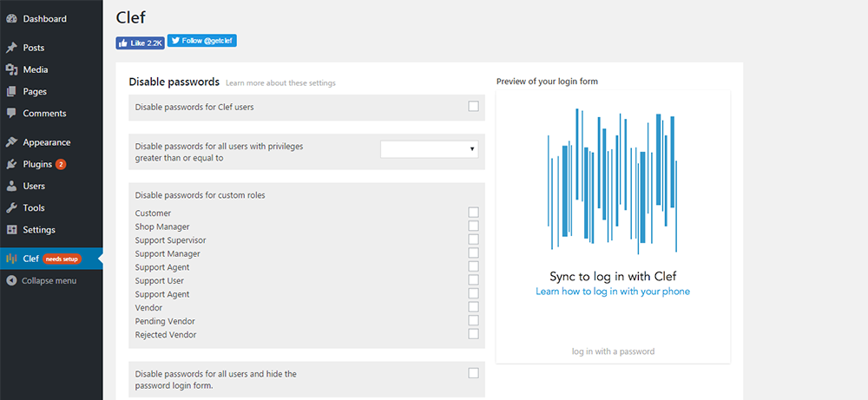Check the Support Supervisor role checkbox

(x=473, y=239)
